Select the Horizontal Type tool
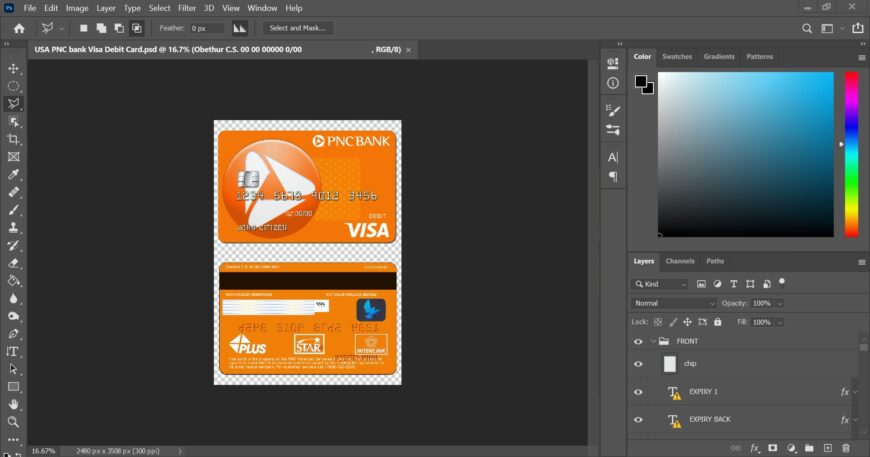This screenshot has width=870, height=457. [13, 352]
